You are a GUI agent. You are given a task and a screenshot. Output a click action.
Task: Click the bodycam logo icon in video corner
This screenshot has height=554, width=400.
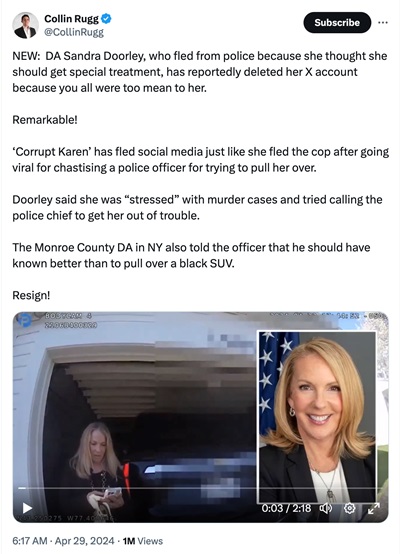coord(25,320)
